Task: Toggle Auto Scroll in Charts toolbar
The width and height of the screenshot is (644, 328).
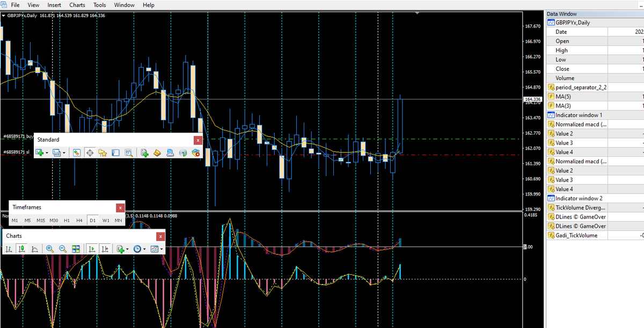Action: (92, 249)
